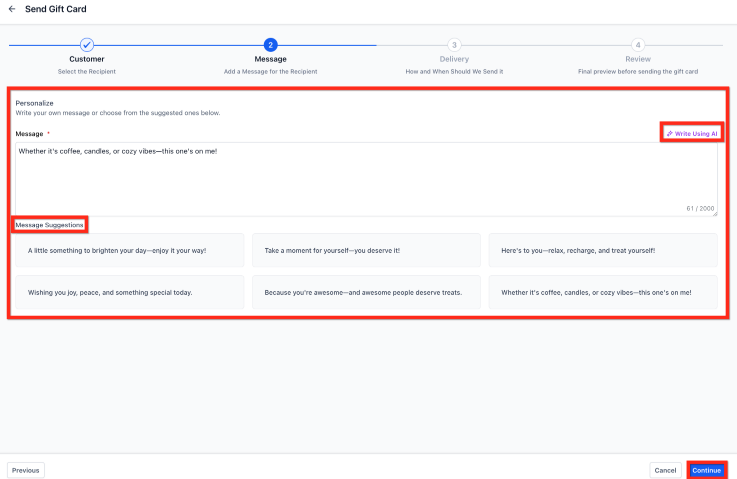737x479 pixels.
Task: Select the step 4 Review circle
Action: 638,45
